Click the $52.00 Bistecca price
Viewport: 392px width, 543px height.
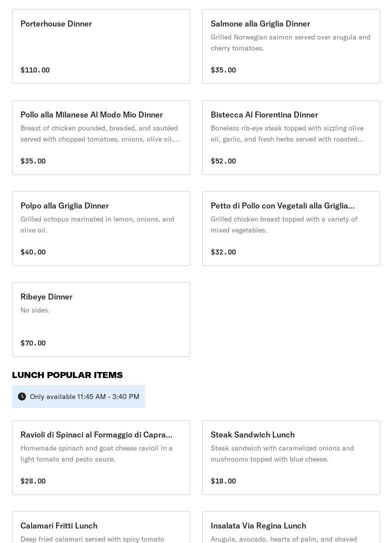[x=223, y=161]
